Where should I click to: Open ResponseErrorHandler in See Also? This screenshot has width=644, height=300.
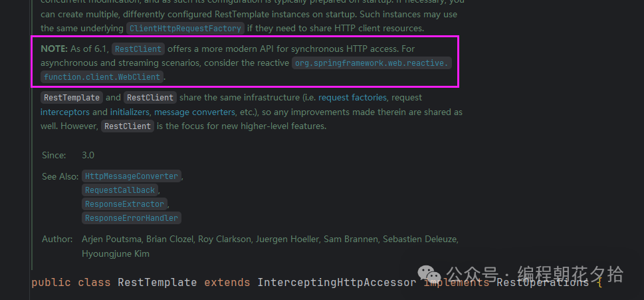132,218
